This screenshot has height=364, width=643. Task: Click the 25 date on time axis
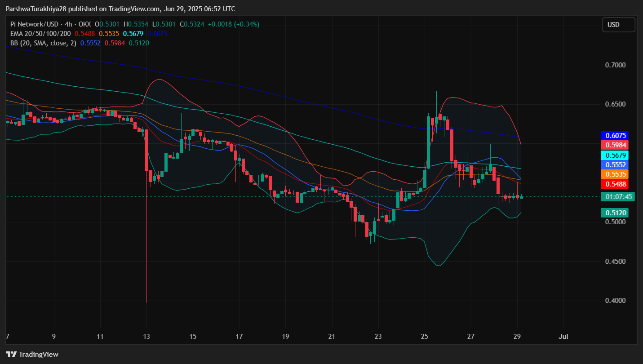[425, 336]
